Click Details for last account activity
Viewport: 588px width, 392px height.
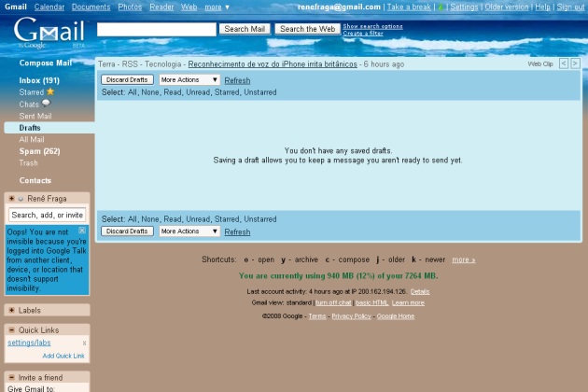click(x=420, y=291)
